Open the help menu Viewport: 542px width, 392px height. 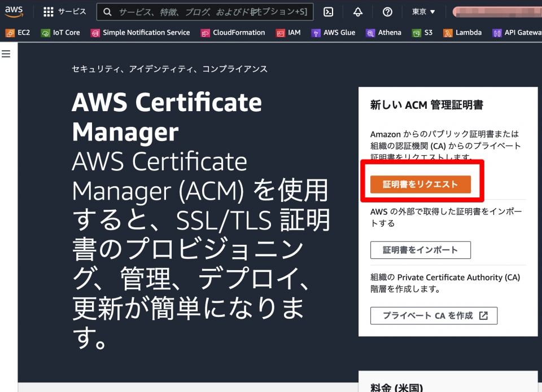[x=387, y=11]
